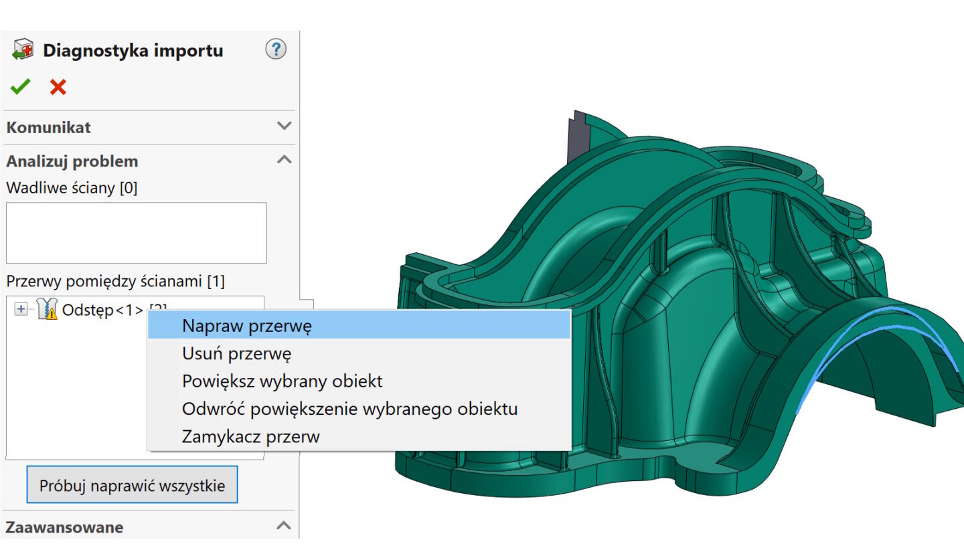Click the Diagnostyka importu panel icon

[x=23, y=51]
